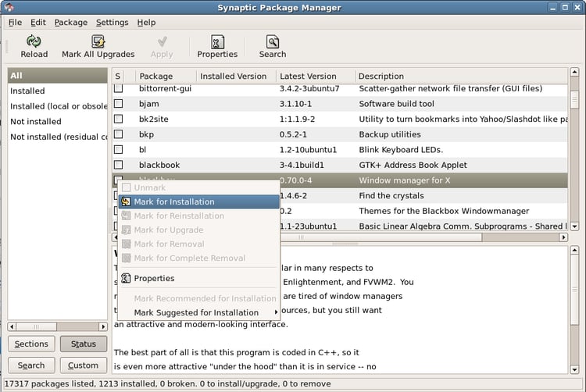
Task: Click the S status column header
Action: pos(118,77)
